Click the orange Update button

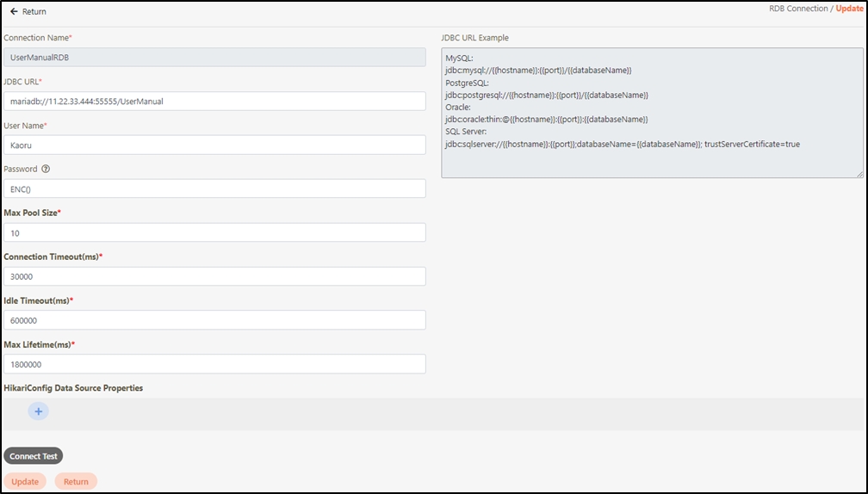(x=25, y=481)
